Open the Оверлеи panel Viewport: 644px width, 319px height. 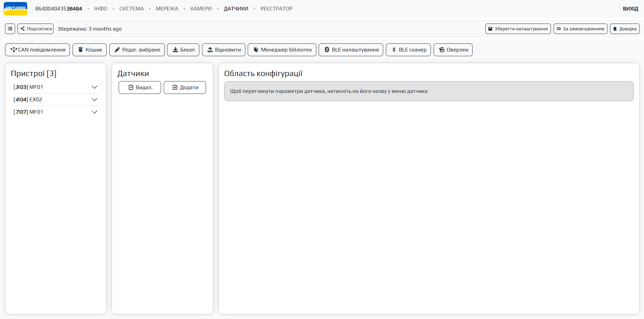[x=453, y=50]
